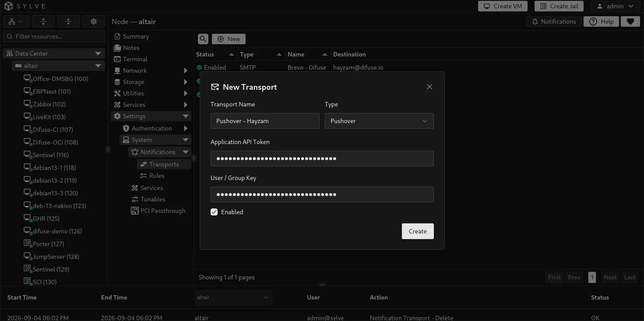Click the Zabbix (102) monitor icon
The image size is (644, 321).
(x=27, y=104)
